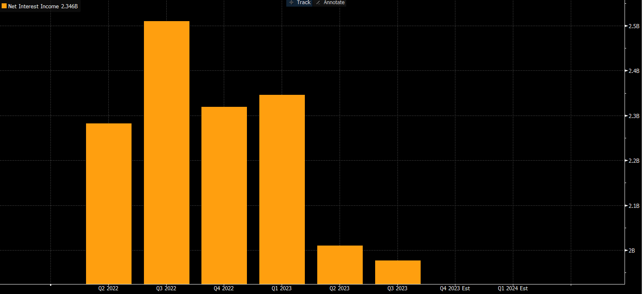The height and width of the screenshot is (294, 644).
Task: Click the tallest Q3 2022 bar
Action: click(167, 152)
